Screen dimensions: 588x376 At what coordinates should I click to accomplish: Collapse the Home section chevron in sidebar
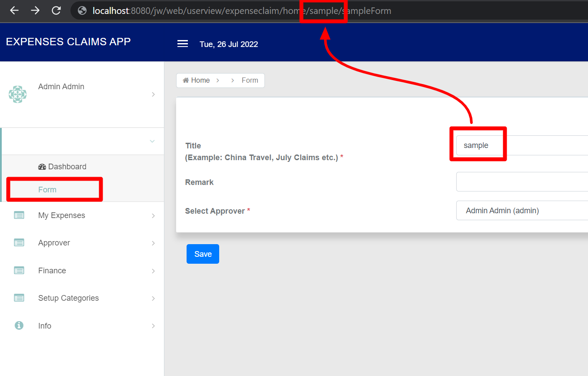(x=152, y=141)
